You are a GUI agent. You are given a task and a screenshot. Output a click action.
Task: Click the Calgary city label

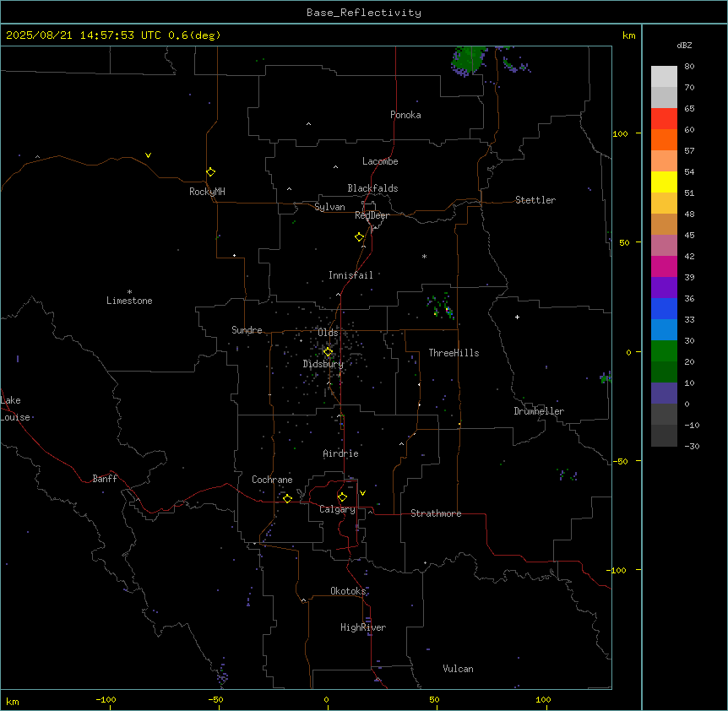(x=338, y=509)
